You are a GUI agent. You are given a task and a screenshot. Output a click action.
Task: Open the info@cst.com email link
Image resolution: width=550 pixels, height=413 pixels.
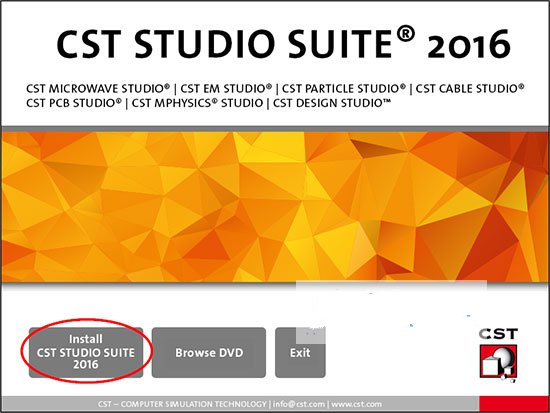point(299,404)
